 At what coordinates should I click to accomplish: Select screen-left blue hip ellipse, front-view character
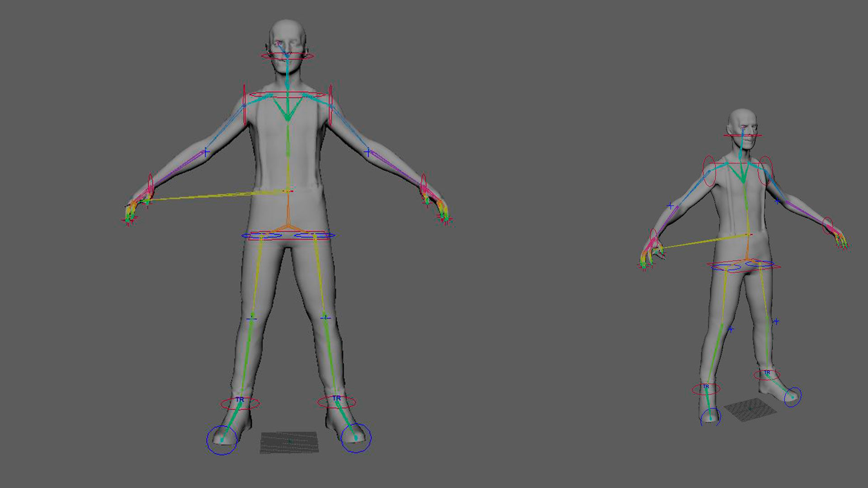click(261, 235)
